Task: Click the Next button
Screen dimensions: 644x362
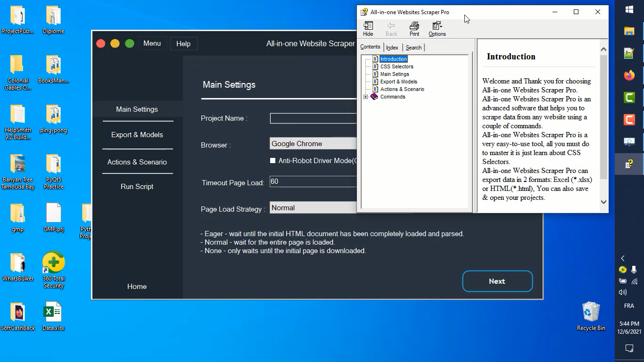Action: [497, 281]
